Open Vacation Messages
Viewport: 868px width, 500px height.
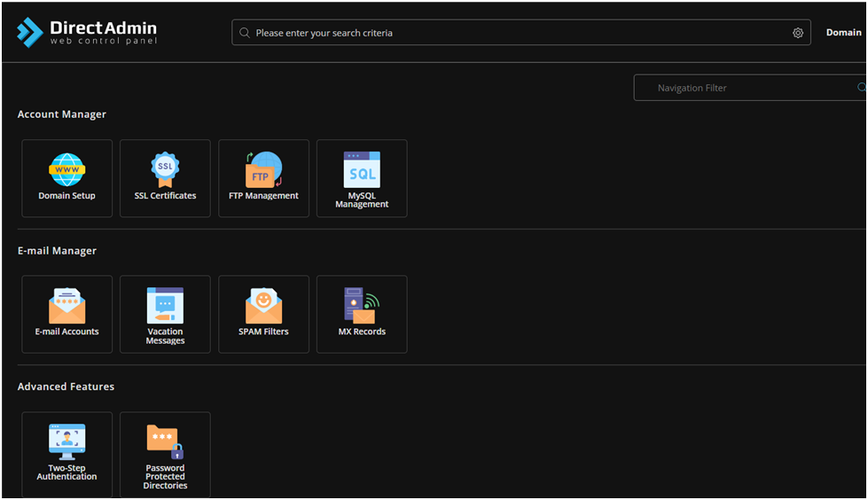coord(165,314)
